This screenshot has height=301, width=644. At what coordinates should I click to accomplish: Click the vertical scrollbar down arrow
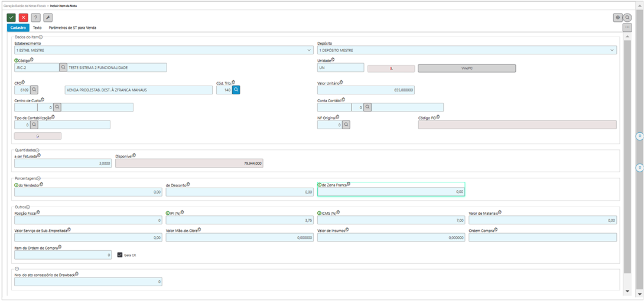point(627,292)
